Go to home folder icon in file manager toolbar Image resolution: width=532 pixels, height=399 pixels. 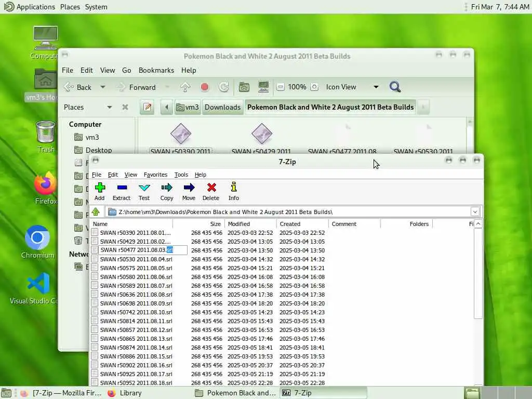[244, 87]
